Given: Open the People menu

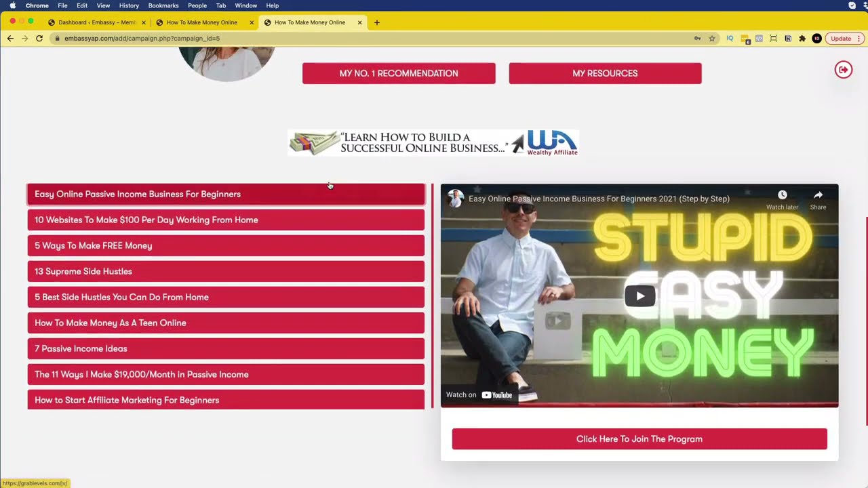Looking at the screenshot, I should tap(197, 5).
